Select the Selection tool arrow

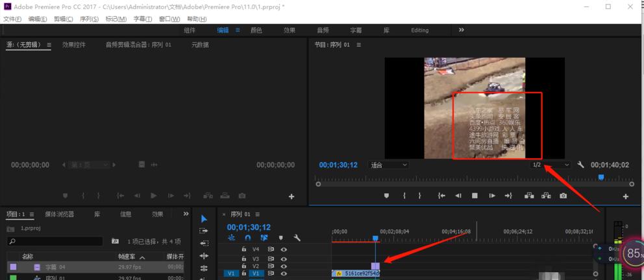[x=204, y=219]
